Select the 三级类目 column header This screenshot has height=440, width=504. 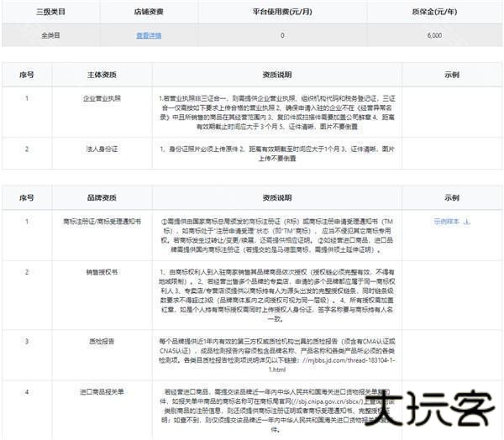point(50,13)
